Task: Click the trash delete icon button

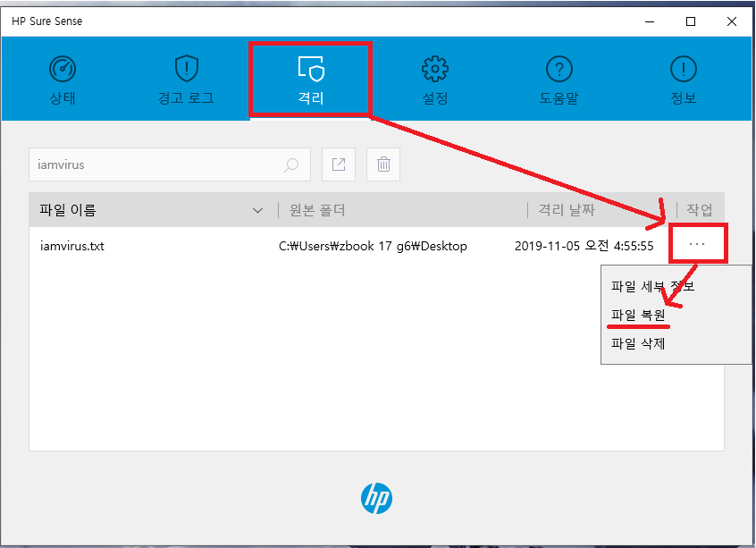Action: tap(383, 164)
